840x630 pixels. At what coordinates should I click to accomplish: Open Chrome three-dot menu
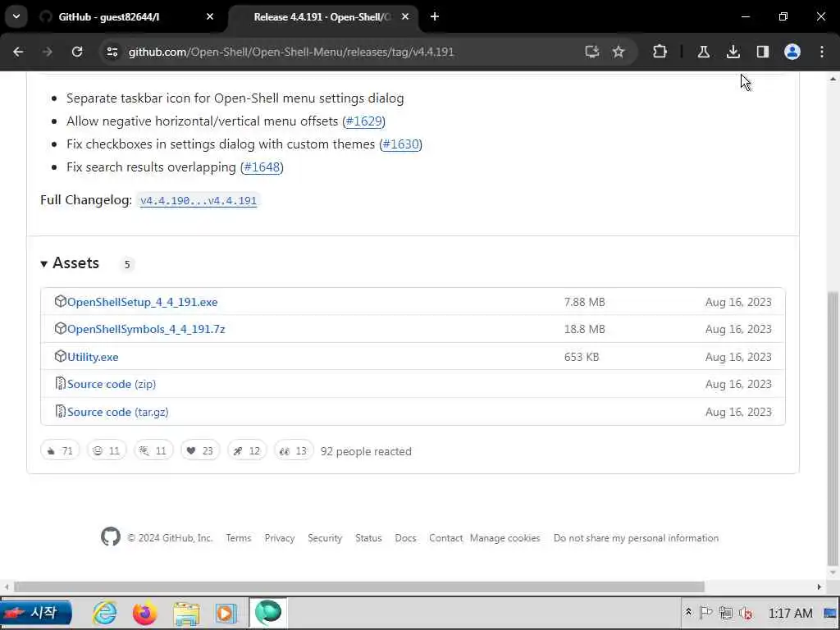pos(822,52)
